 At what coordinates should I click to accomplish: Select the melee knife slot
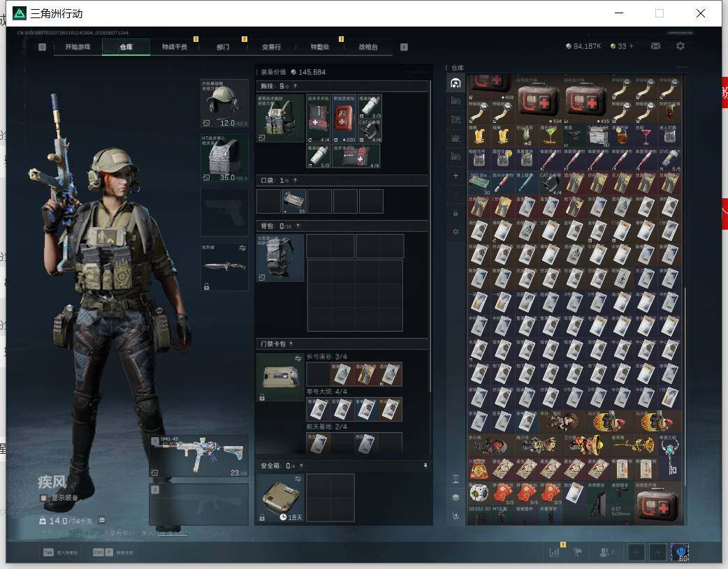[224, 267]
